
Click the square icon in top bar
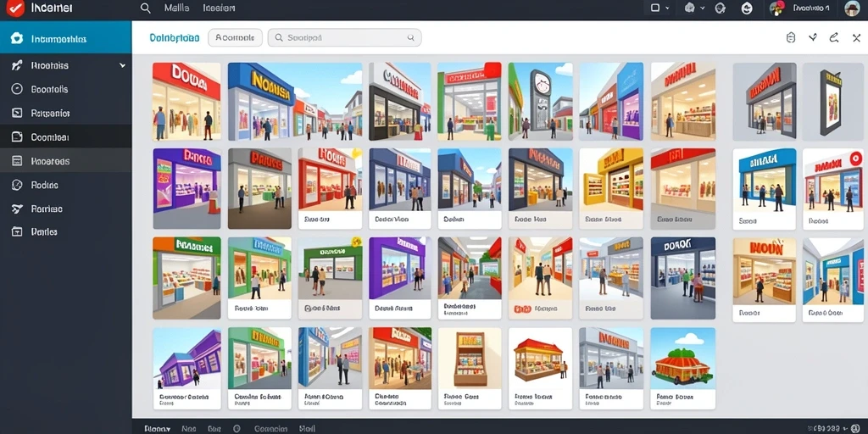pyautogui.click(x=655, y=8)
